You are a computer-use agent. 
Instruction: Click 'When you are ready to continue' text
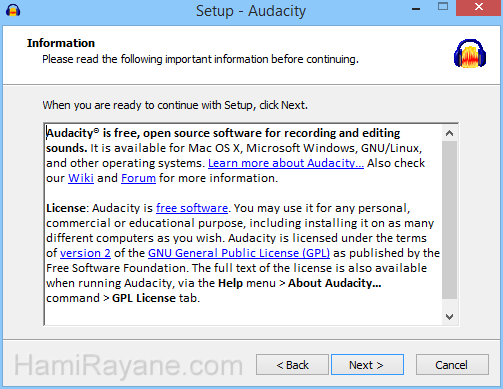tap(175, 105)
